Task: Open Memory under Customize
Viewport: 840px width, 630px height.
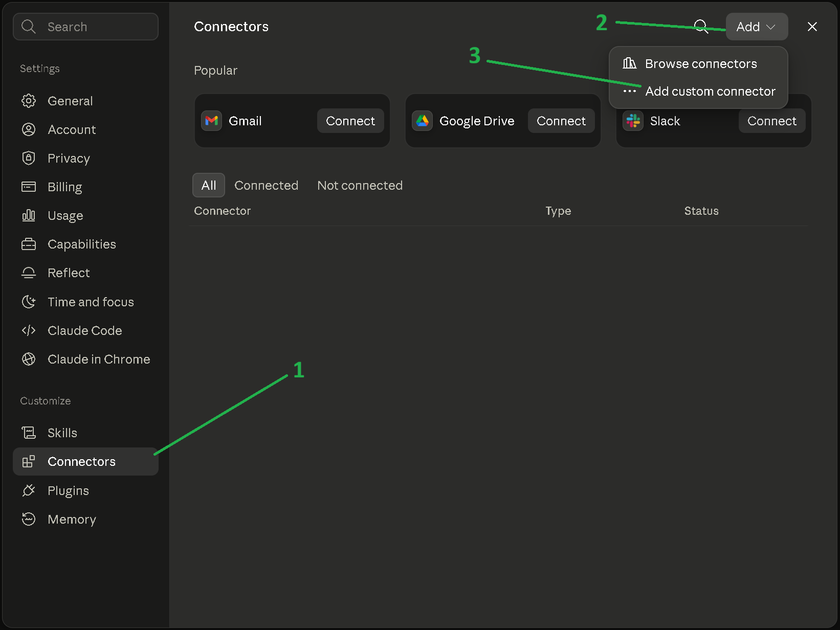Action: point(85,519)
